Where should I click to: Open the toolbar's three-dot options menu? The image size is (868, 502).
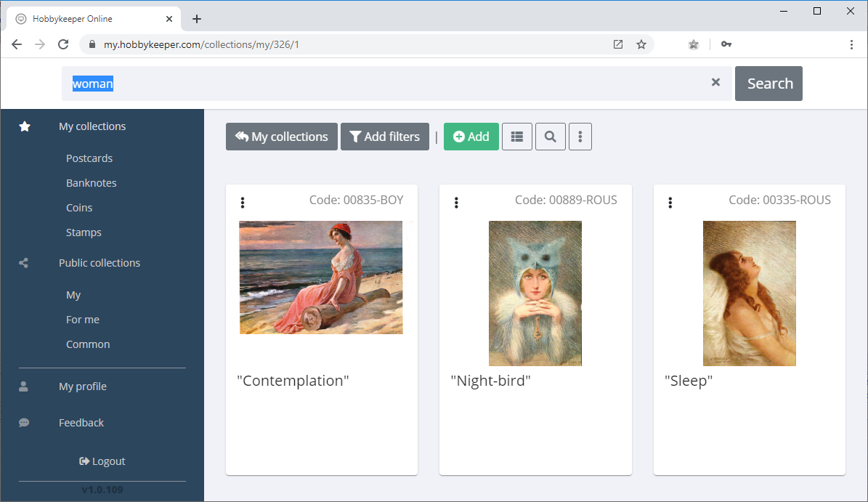pos(580,137)
